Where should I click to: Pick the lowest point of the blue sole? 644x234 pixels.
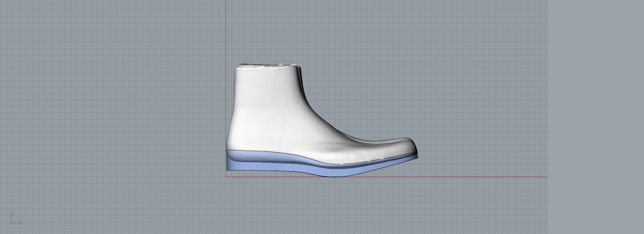334,176
